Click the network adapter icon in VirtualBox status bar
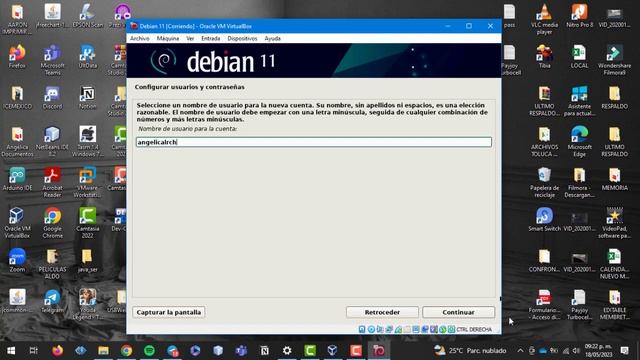Image resolution: width=640 pixels, height=360 pixels. pyautogui.click(x=389, y=329)
